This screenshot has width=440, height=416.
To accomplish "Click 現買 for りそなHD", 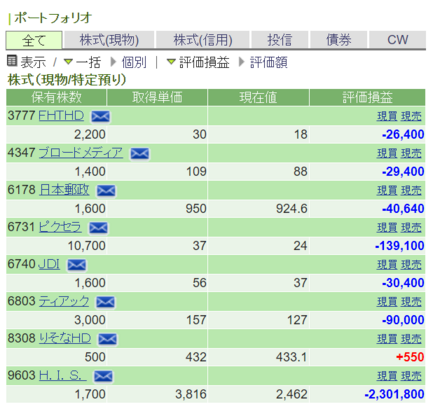I will click(387, 339).
